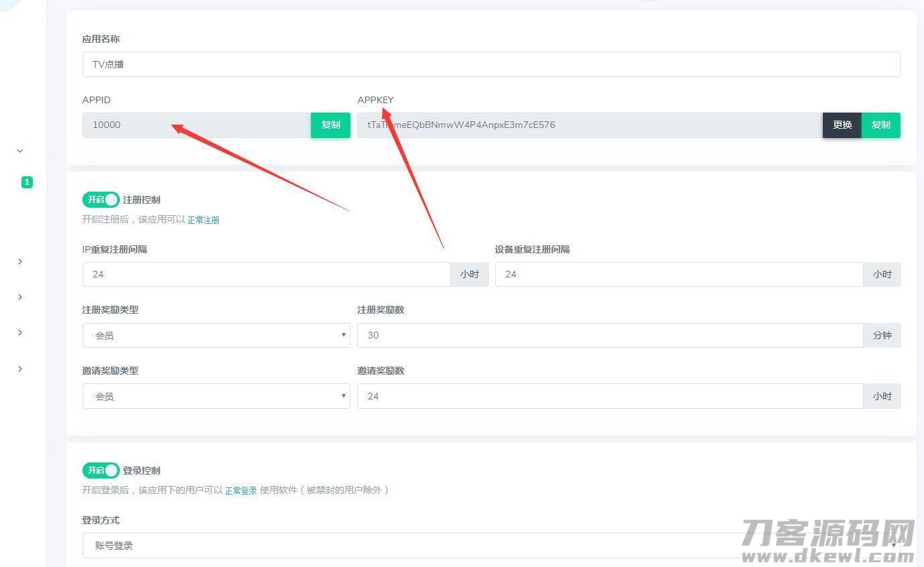Open the 登录方式 dropdown

tap(490, 546)
